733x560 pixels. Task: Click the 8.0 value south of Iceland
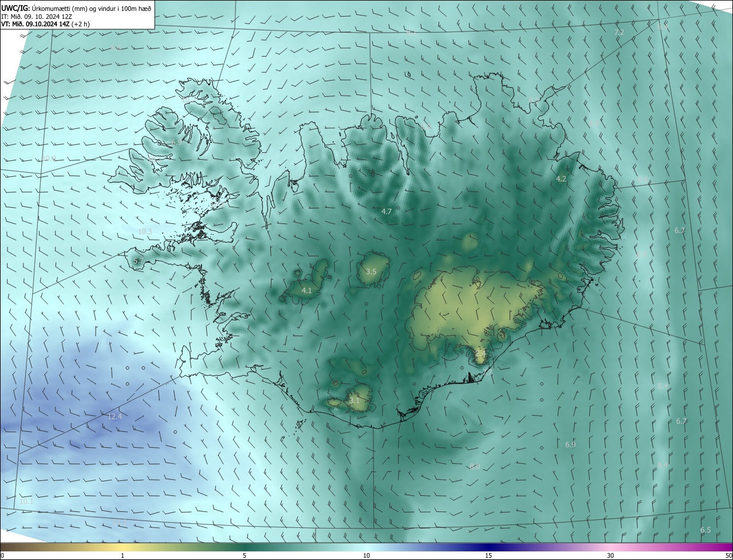[474, 466]
